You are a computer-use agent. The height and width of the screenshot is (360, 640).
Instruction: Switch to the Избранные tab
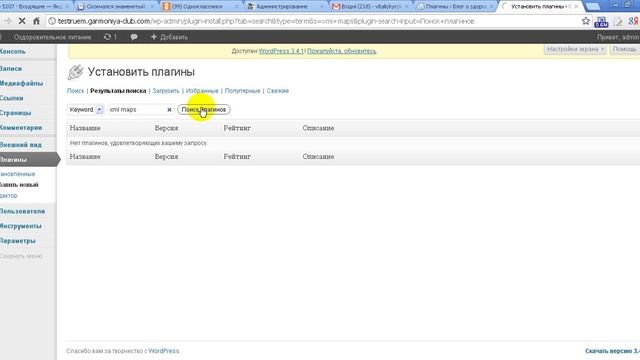202,91
